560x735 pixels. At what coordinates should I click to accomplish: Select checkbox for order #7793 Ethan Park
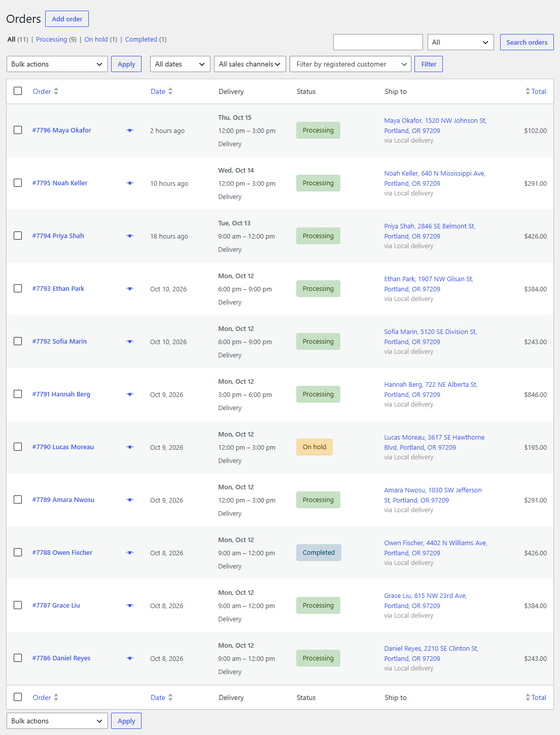pos(18,288)
